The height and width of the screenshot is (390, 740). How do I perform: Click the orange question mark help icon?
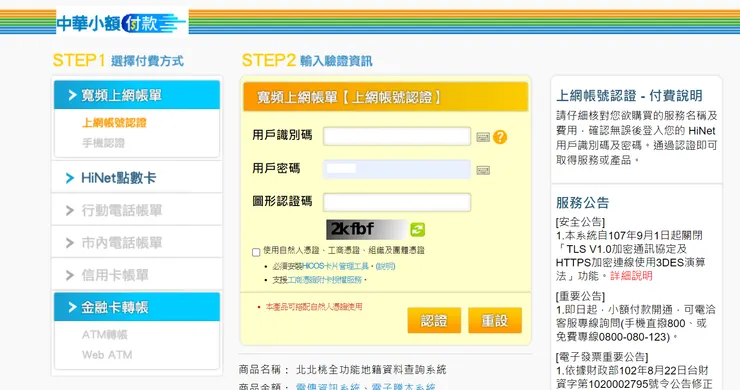500,137
